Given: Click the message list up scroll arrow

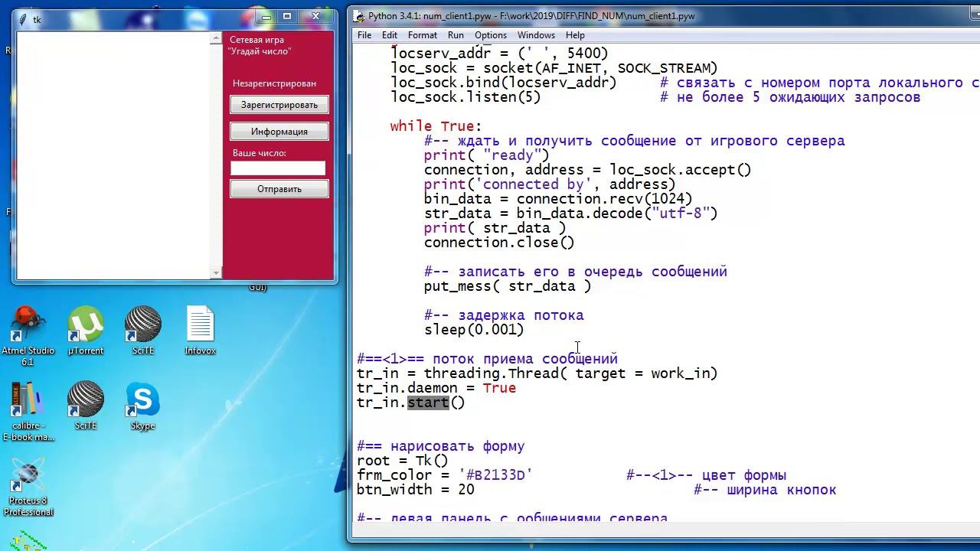Looking at the screenshot, I should pyautogui.click(x=216, y=38).
